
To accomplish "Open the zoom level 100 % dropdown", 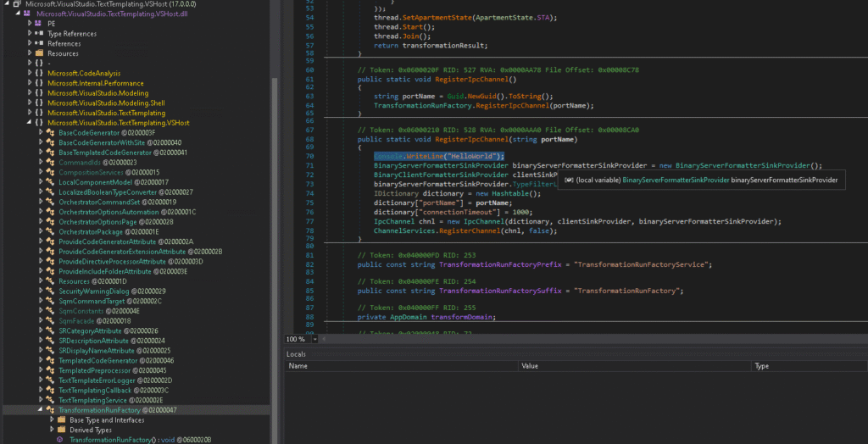I will click(x=315, y=339).
